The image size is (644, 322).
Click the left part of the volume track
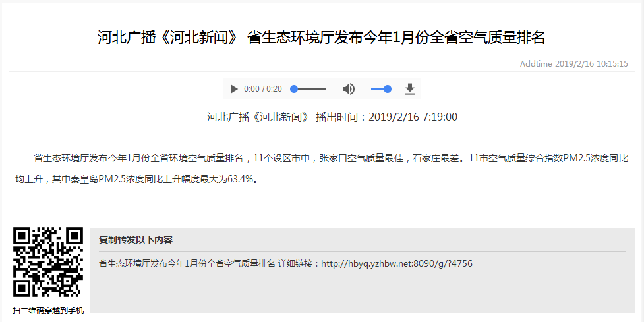374,89
